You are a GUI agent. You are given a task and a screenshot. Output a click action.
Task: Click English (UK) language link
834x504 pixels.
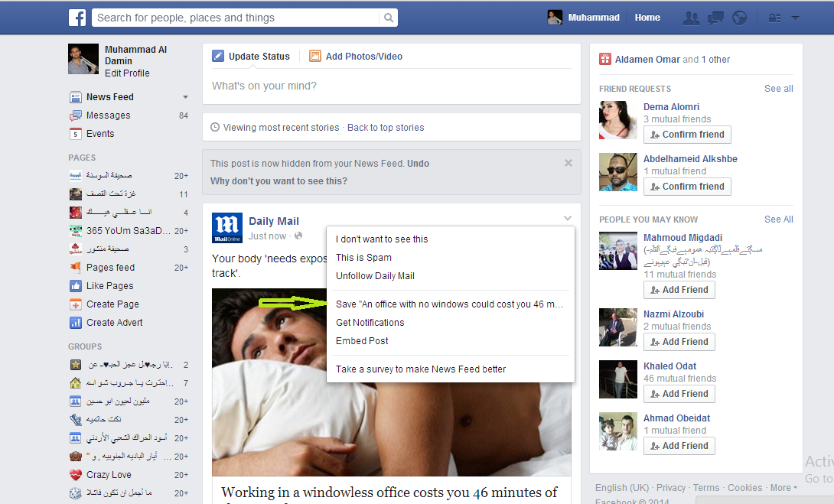coord(622,487)
